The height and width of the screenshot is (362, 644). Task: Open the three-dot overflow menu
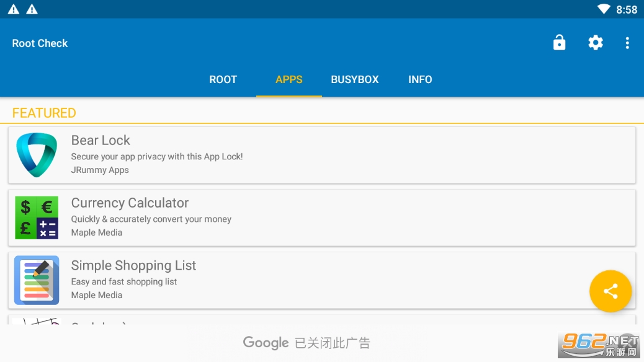point(627,43)
